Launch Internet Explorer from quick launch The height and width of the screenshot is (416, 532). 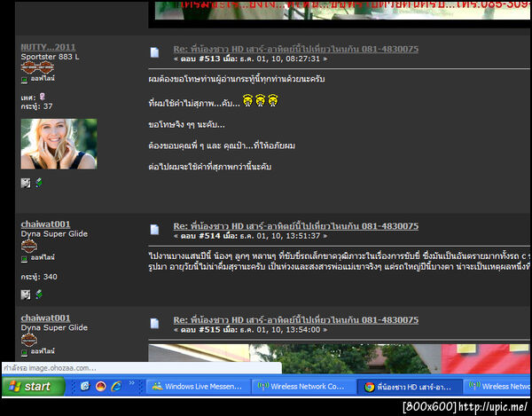tap(116, 386)
